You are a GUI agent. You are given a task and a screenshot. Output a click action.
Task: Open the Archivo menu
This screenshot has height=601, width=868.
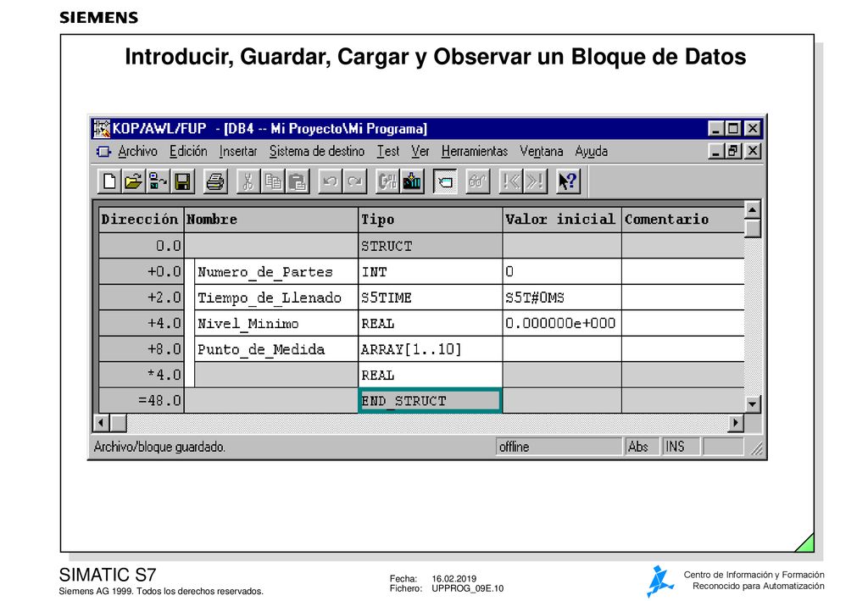pos(138,151)
